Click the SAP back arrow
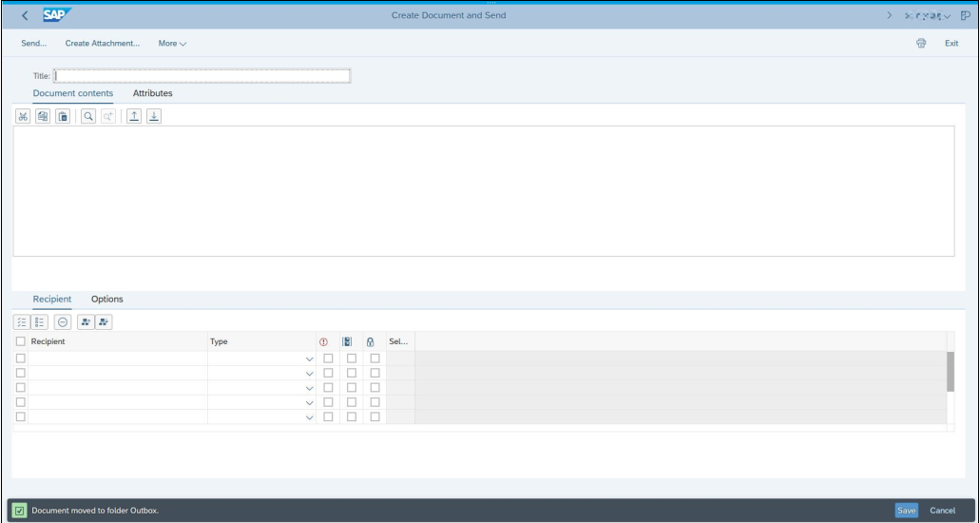This screenshot has width=980, height=523. (24, 14)
